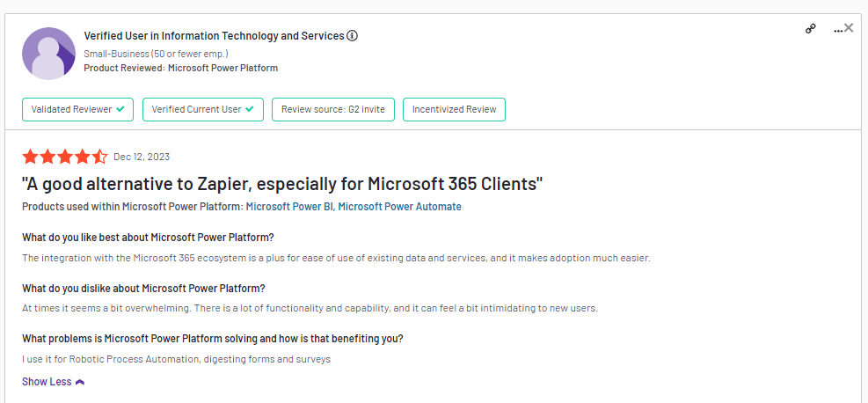The width and height of the screenshot is (868, 403).
Task: Click the review title about Zapier alternative
Action: (282, 183)
